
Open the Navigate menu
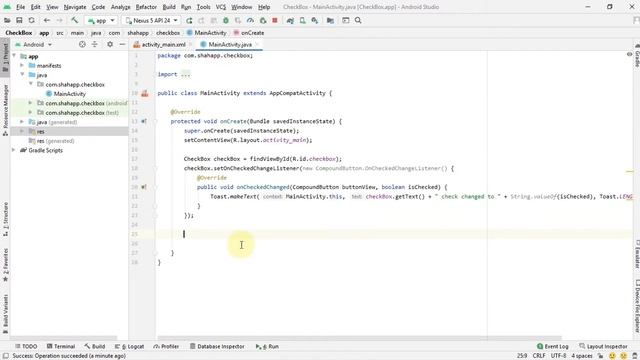pyautogui.click(x=75, y=7)
